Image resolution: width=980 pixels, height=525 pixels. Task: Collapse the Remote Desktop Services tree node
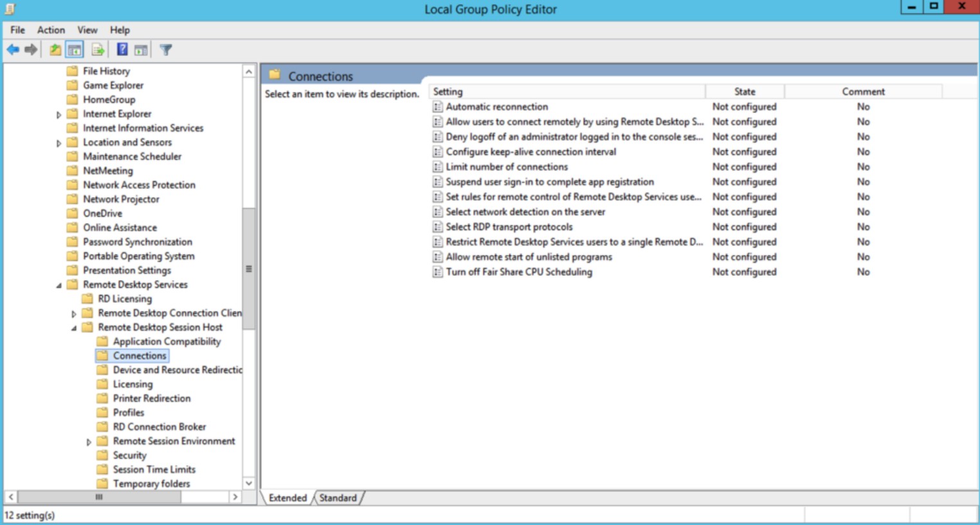point(59,285)
